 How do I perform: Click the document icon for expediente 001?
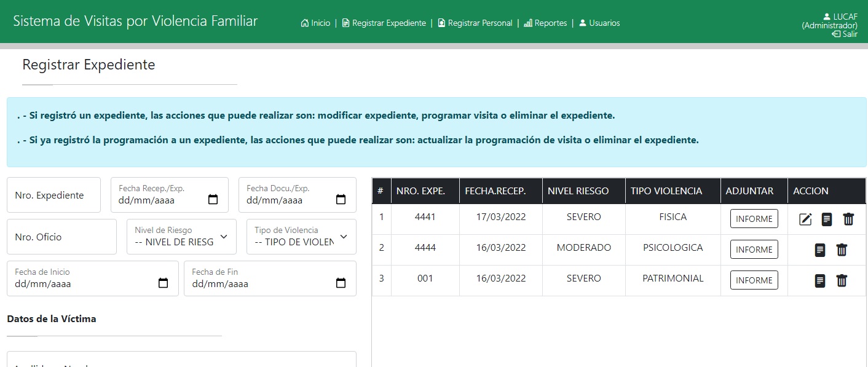click(819, 281)
